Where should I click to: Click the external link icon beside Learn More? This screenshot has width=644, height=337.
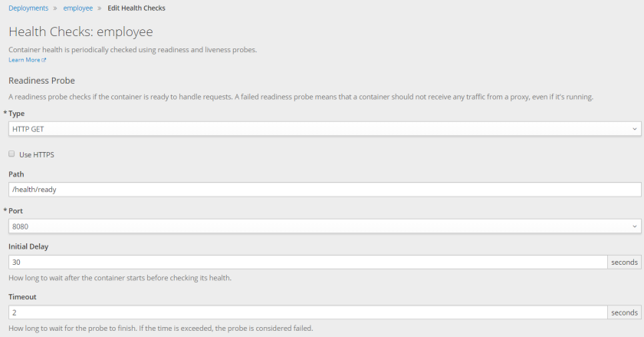(x=44, y=60)
